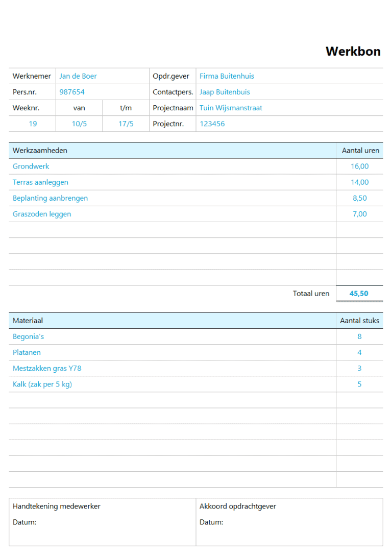The height and width of the screenshot is (555, 392).
Task: Click the project number 123456 field
Action: pyautogui.click(x=212, y=124)
